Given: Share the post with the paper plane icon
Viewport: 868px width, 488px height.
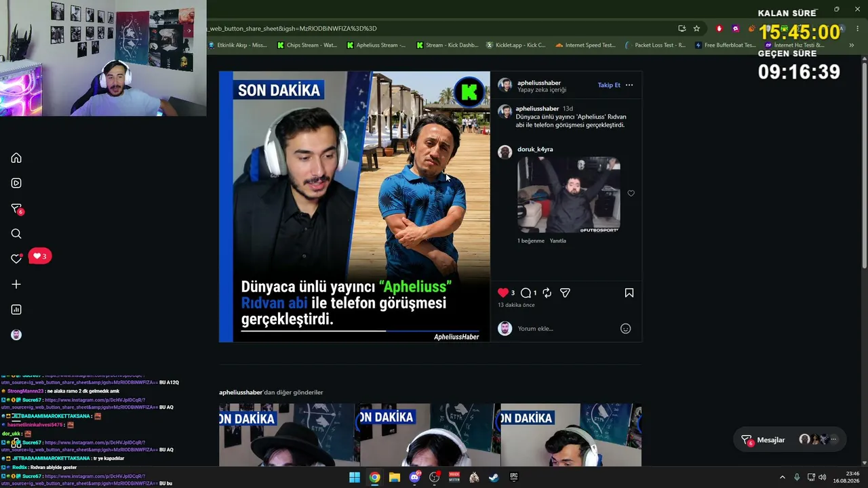Looking at the screenshot, I should [x=565, y=293].
